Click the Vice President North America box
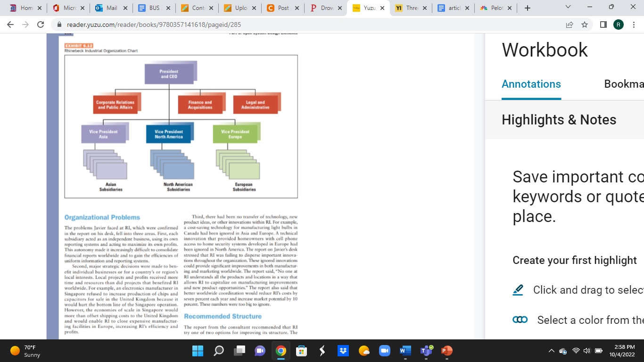 coord(169,134)
